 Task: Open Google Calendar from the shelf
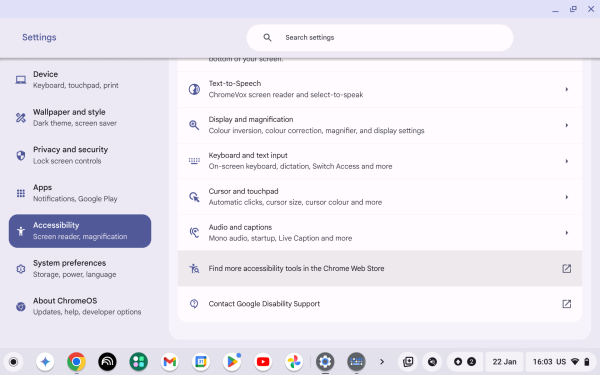pyautogui.click(x=201, y=362)
